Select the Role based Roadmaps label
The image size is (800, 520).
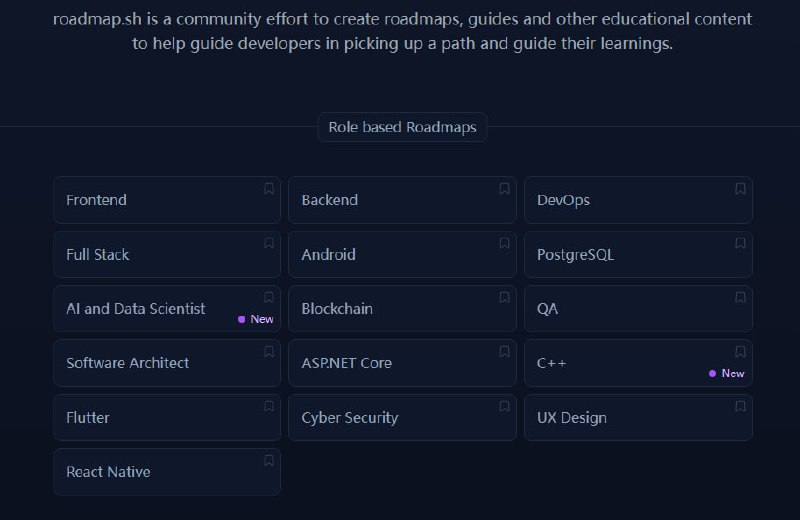click(402, 127)
